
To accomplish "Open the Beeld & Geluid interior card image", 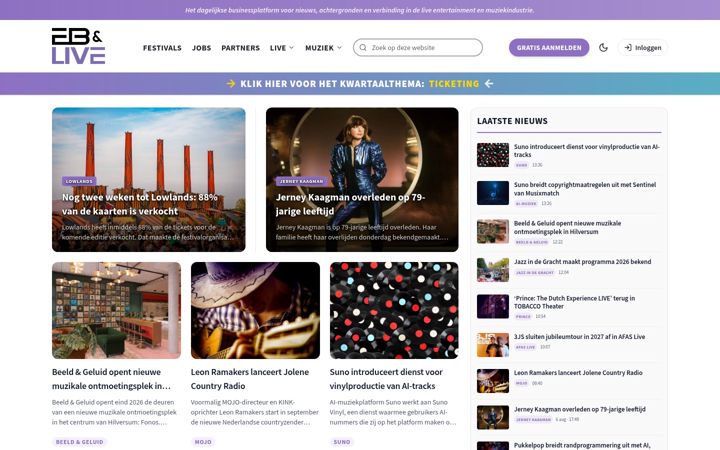I will click(x=116, y=310).
